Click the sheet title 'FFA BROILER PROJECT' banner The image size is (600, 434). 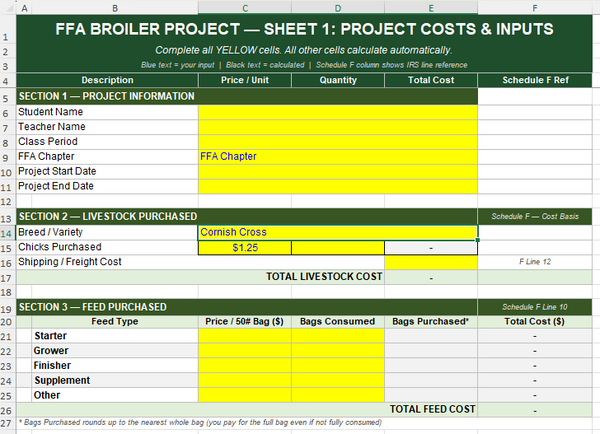(304, 29)
